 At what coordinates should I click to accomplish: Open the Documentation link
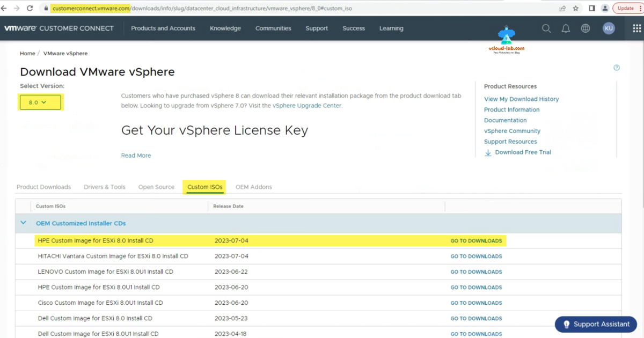(x=506, y=121)
